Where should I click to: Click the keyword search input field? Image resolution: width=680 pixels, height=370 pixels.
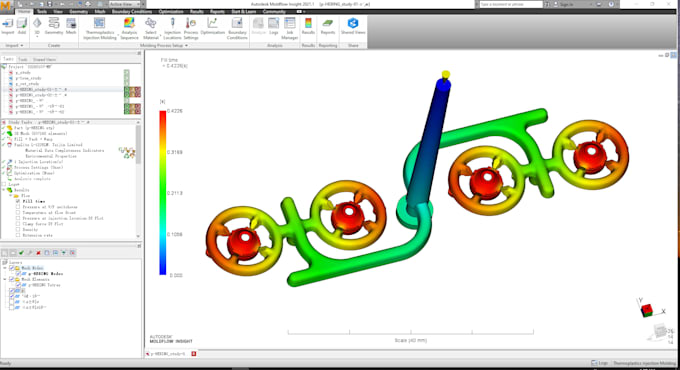click(x=511, y=4)
